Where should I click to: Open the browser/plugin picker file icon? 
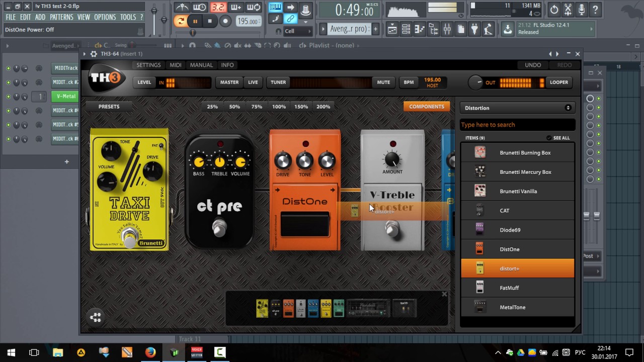coord(460,30)
